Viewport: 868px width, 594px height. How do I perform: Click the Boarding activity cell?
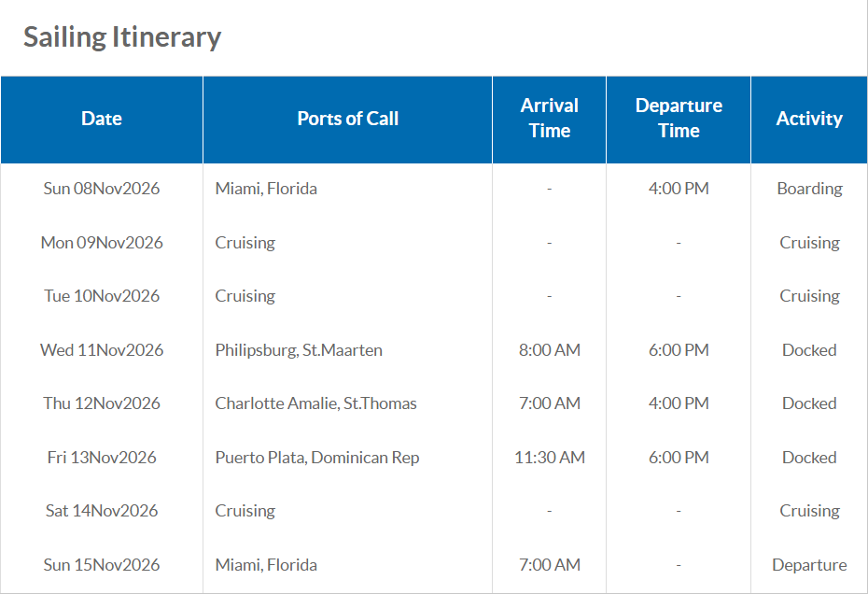pyautogui.click(x=809, y=189)
